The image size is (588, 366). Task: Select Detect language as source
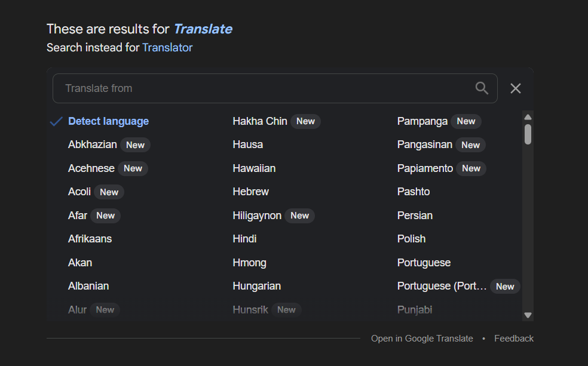[108, 121]
